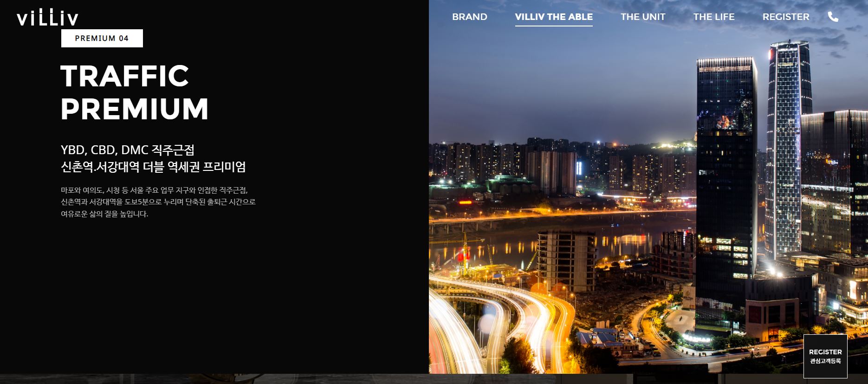
Task: Click REGISTER in the top navigation
Action: [x=786, y=17]
